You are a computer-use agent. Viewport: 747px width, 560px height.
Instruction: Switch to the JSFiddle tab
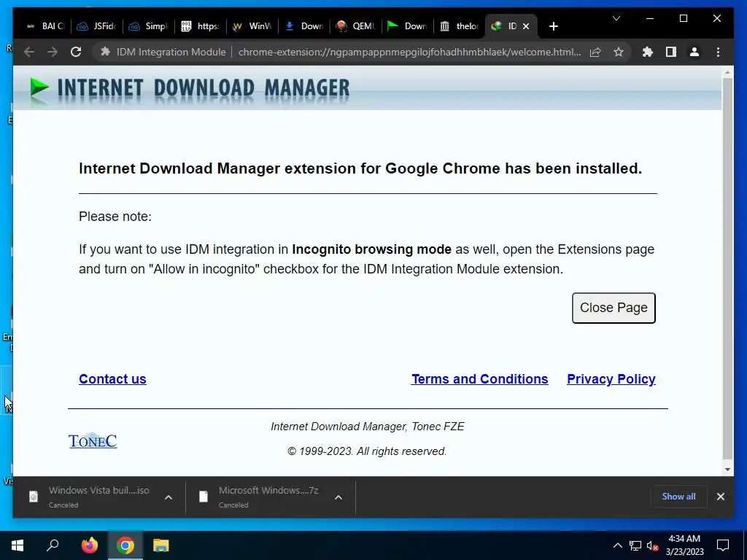[97, 26]
